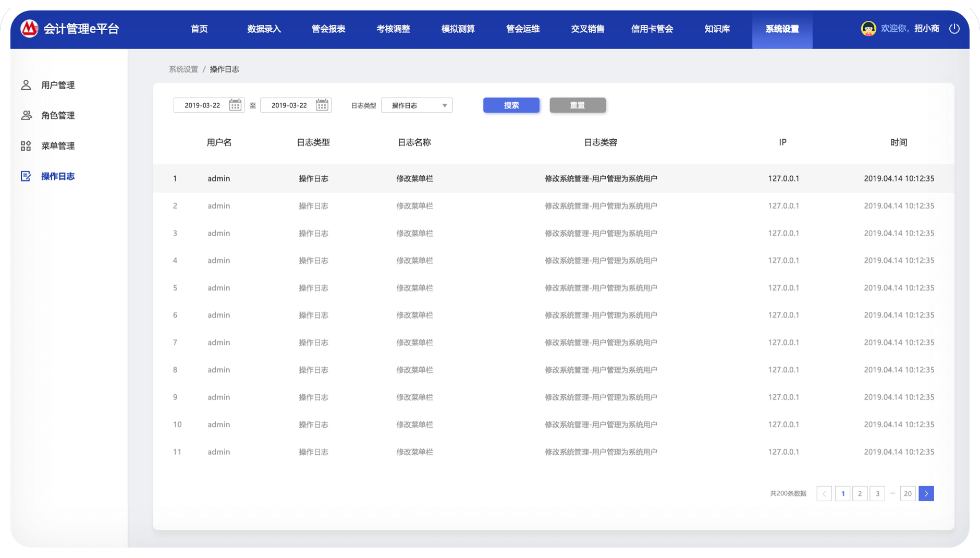Viewport: 980px width, 558px height.
Task: Open start date calendar picker icon
Action: (x=235, y=105)
